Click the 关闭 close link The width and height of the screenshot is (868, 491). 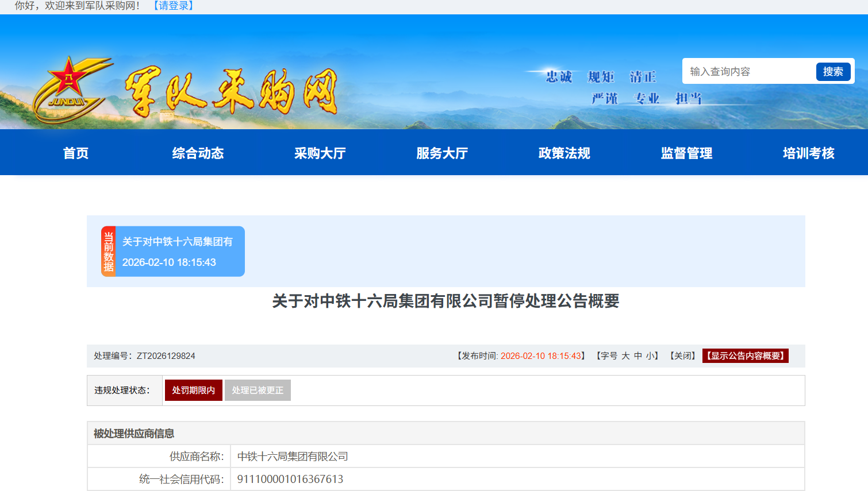tap(683, 356)
